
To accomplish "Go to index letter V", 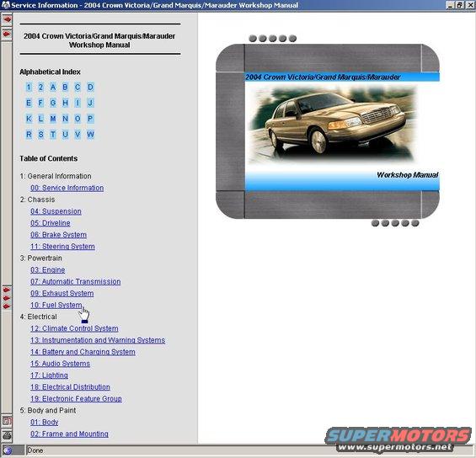I will click(78, 135).
